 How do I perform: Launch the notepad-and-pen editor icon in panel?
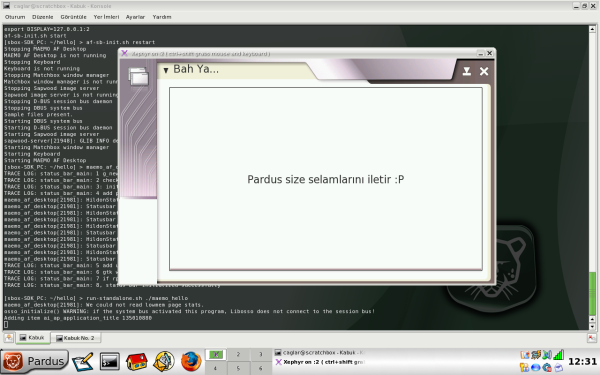(x=83, y=362)
